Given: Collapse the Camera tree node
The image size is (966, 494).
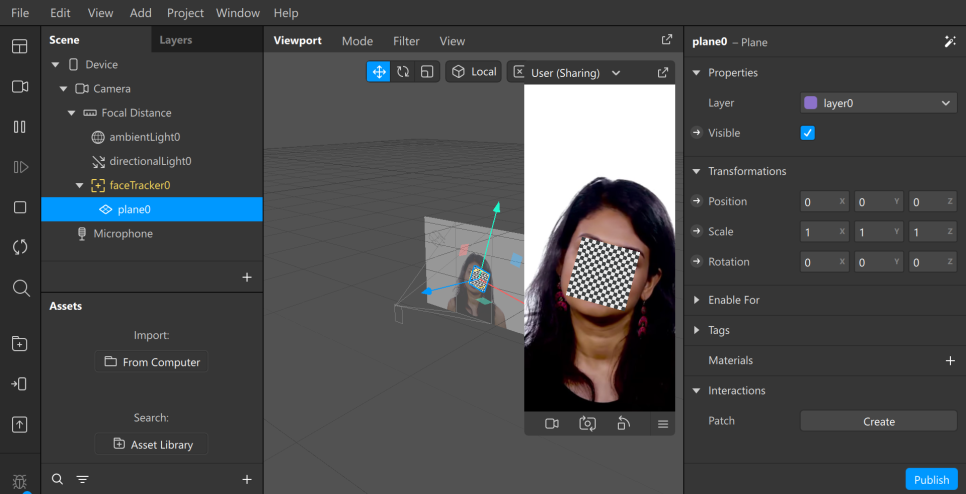Looking at the screenshot, I should 63,89.
